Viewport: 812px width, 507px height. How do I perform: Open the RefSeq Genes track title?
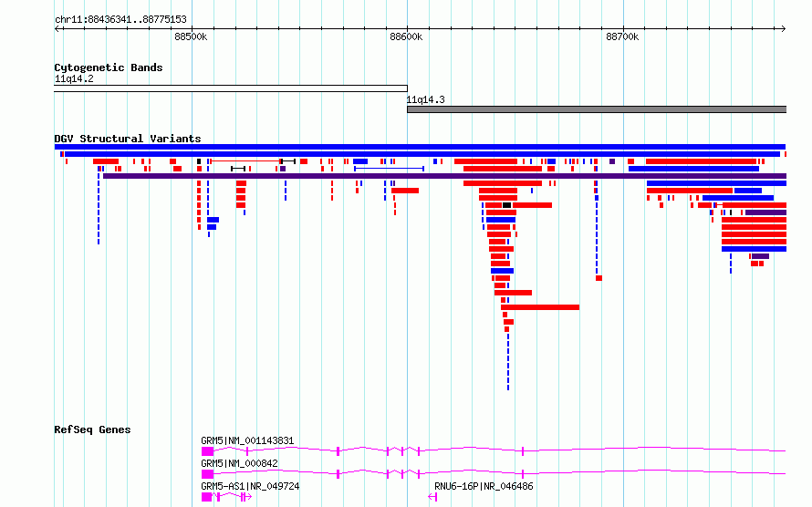[92, 429]
